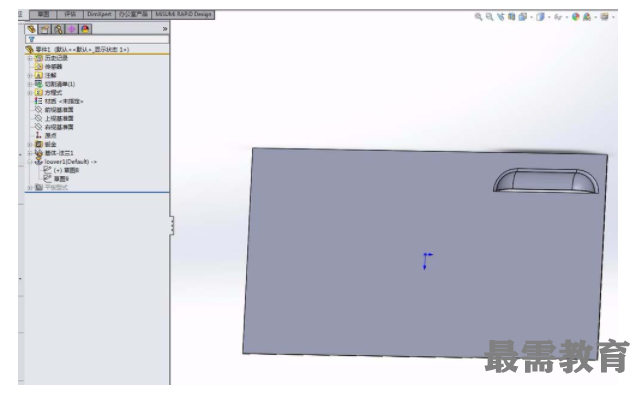Image resolution: width=636 pixels, height=396 pixels.
Task: Switch to the PropertyManager tab
Action: 45,29
